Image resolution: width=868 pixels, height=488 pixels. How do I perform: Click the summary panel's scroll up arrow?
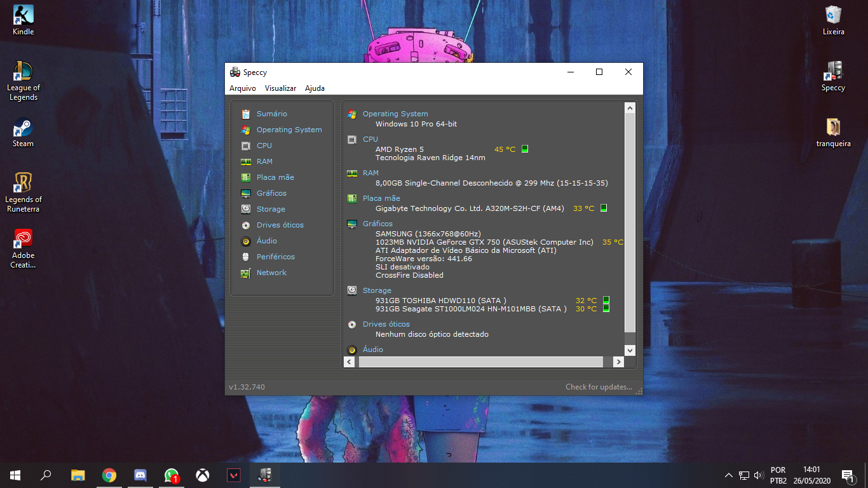630,107
